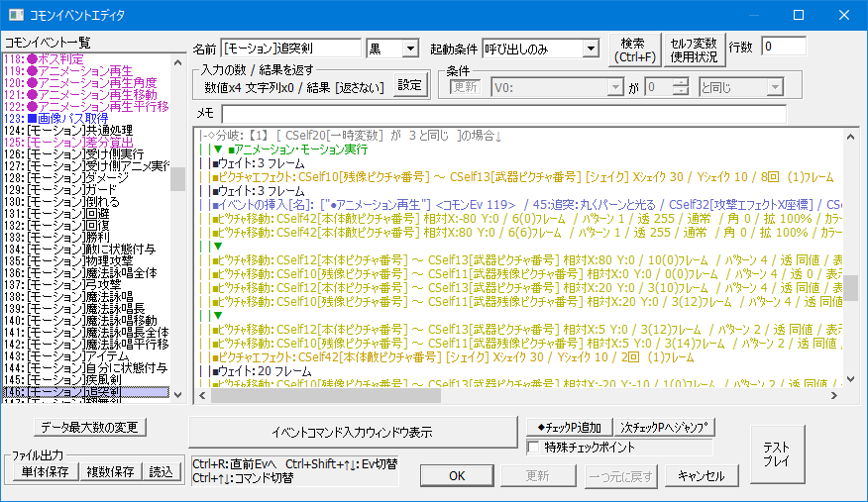Click the bottom 更新 button next to OK
The image size is (868, 502).
538,476
